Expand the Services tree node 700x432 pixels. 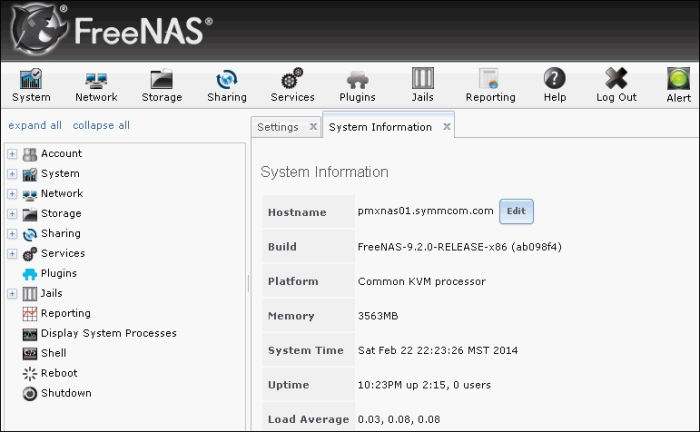12,254
